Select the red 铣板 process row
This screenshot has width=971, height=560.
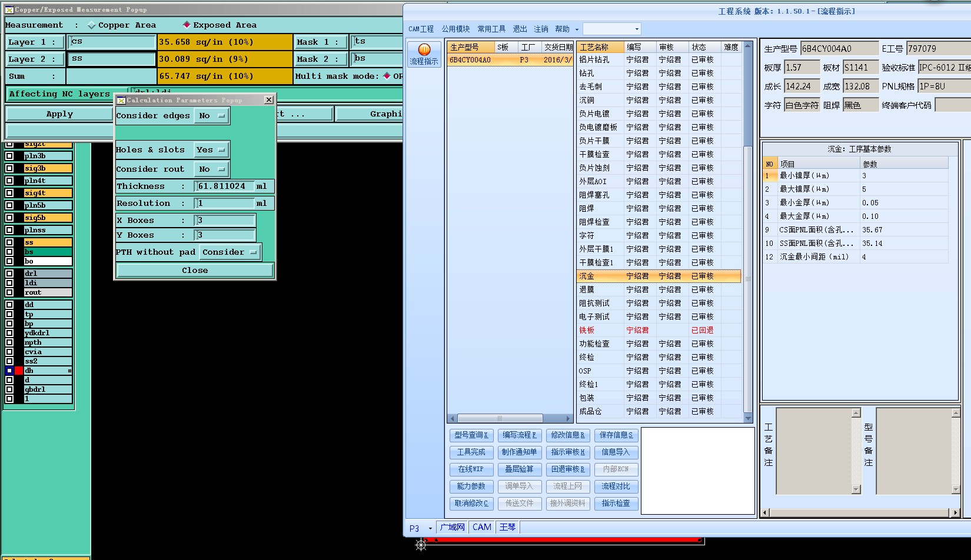click(x=659, y=330)
